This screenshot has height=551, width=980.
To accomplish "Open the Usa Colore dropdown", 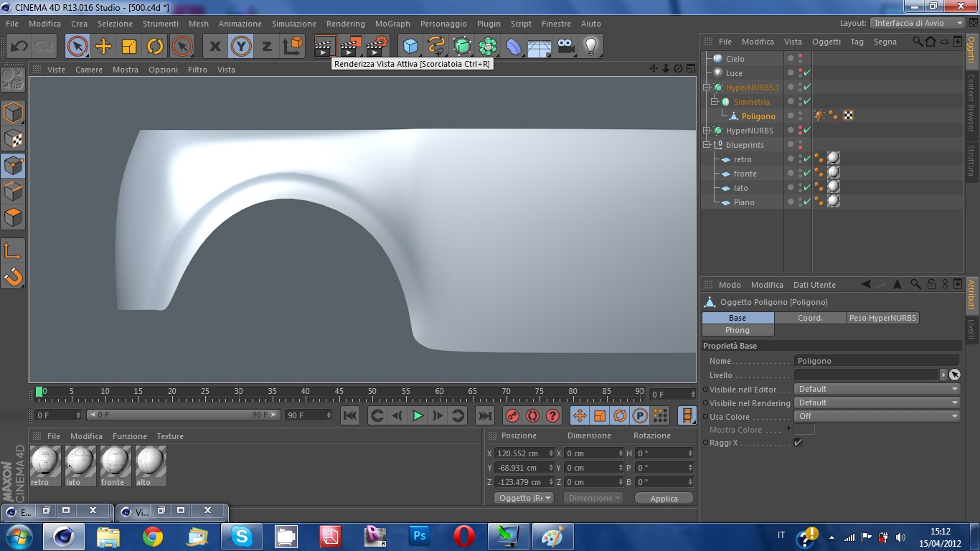I will (x=877, y=416).
